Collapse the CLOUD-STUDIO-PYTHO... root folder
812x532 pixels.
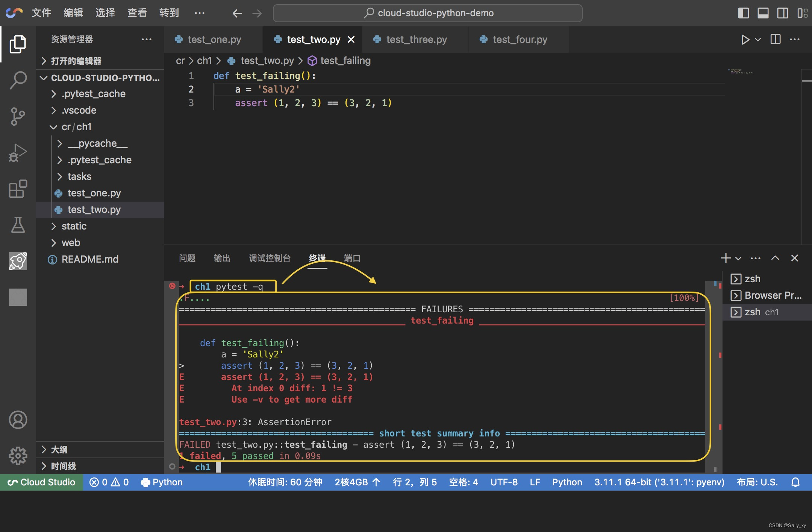(100, 78)
